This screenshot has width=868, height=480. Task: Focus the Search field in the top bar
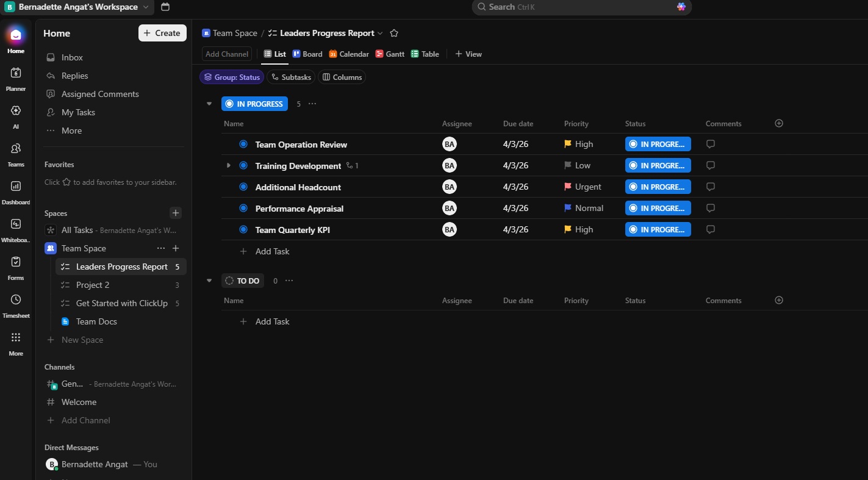pos(581,7)
